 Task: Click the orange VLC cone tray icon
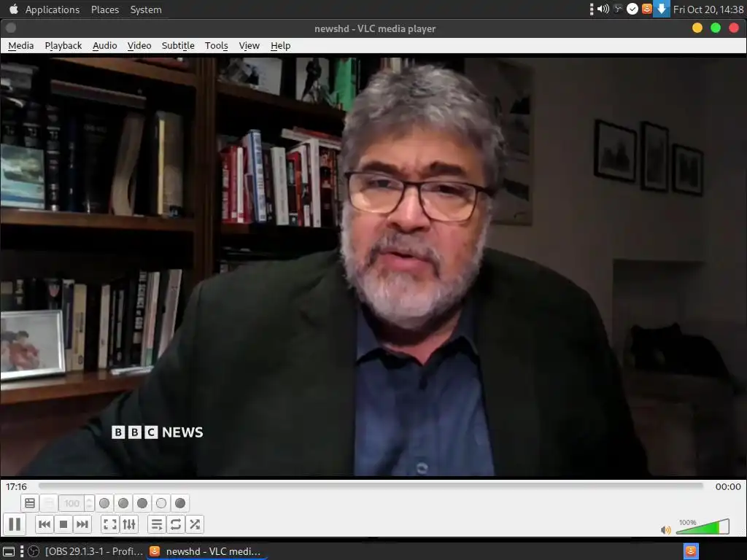point(646,9)
